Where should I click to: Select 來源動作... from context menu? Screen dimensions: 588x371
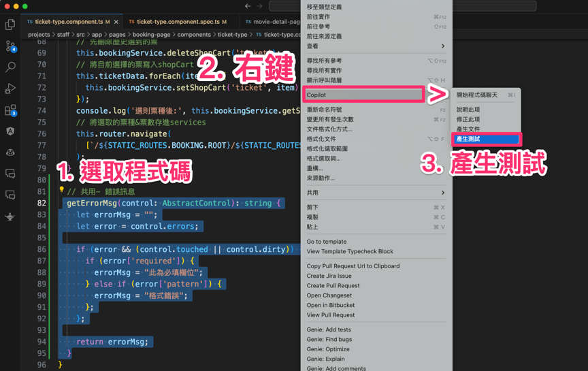(376, 178)
